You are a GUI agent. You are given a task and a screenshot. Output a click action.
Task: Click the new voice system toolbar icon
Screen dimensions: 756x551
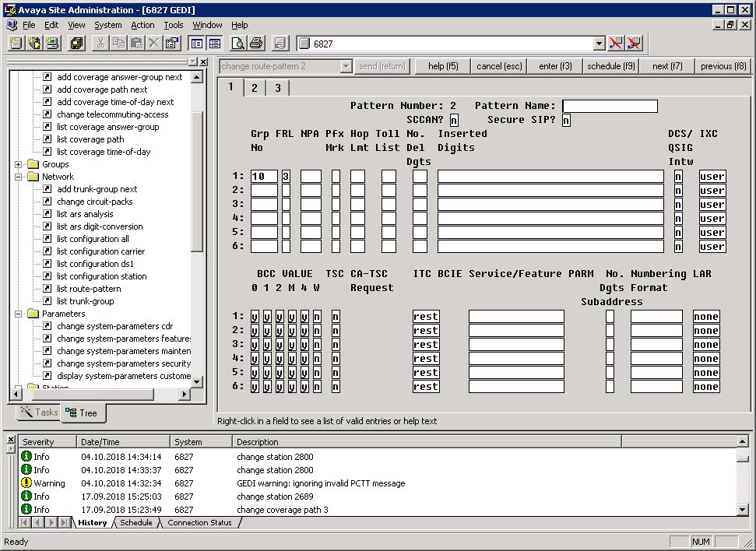click(16, 44)
